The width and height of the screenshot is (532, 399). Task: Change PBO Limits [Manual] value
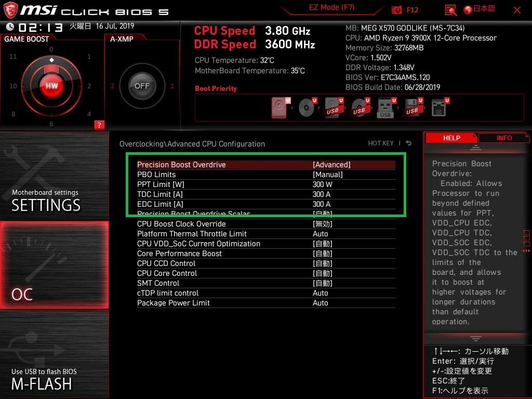[327, 175]
